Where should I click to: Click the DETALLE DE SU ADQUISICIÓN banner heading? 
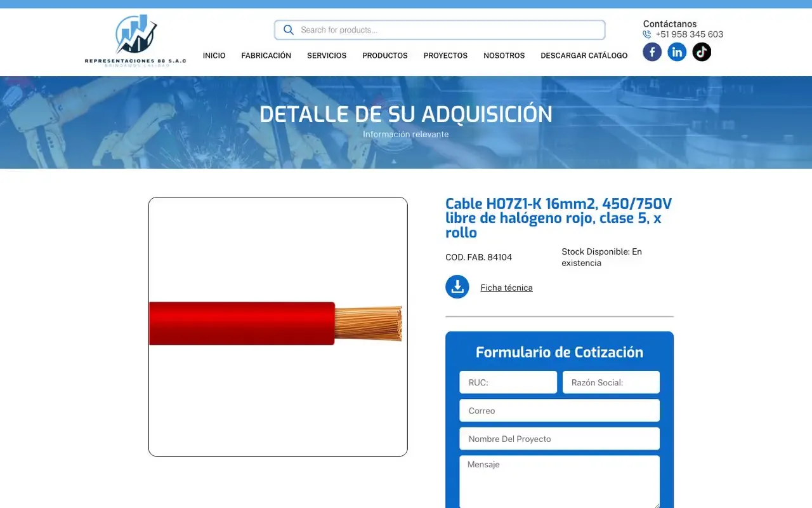pos(406,114)
